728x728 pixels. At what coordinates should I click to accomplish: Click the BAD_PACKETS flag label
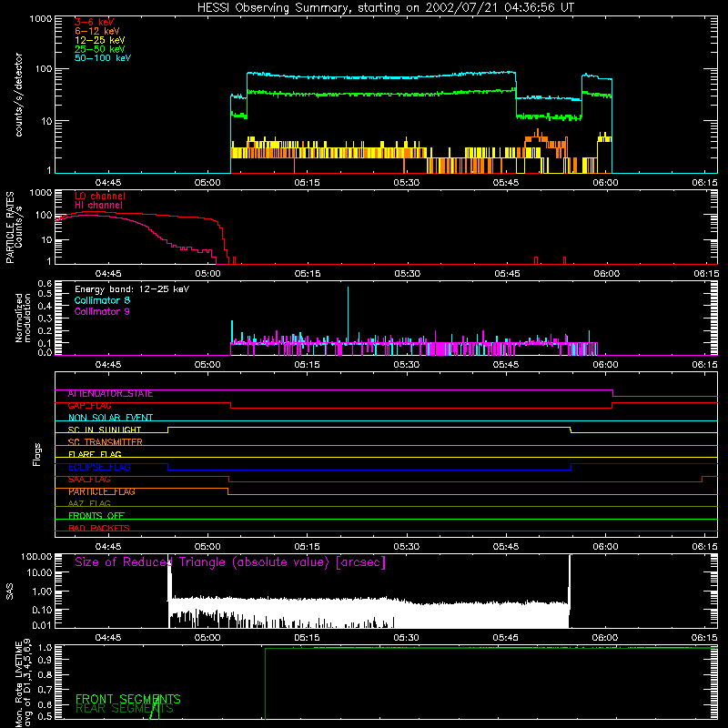click(99, 528)
